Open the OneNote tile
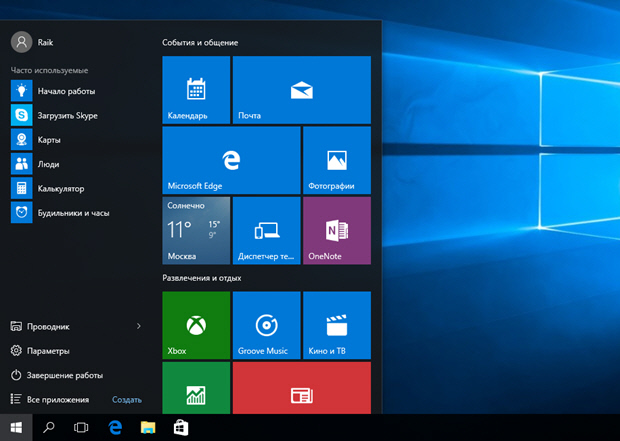Screen dimensions: 620x441 click(x=337, y=231)
